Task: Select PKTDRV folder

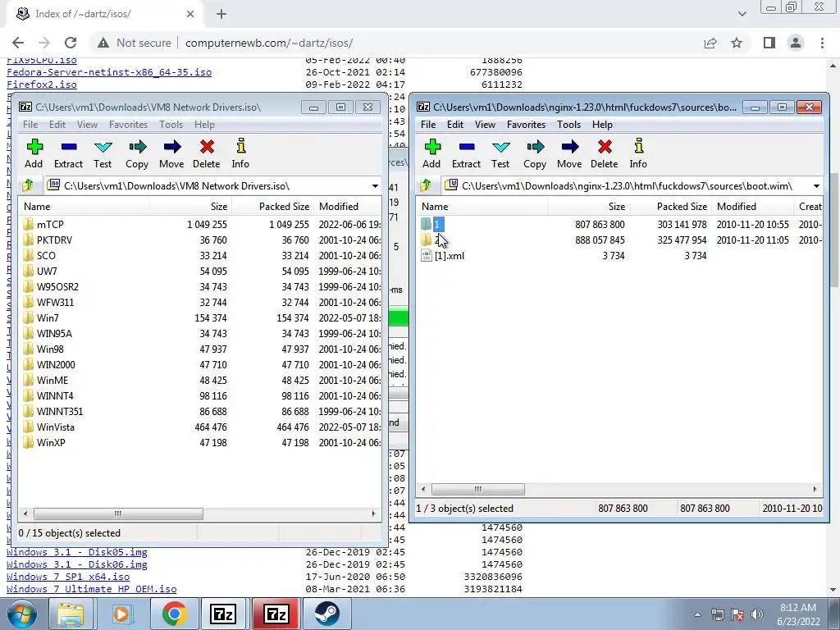Action: point(54,240)
